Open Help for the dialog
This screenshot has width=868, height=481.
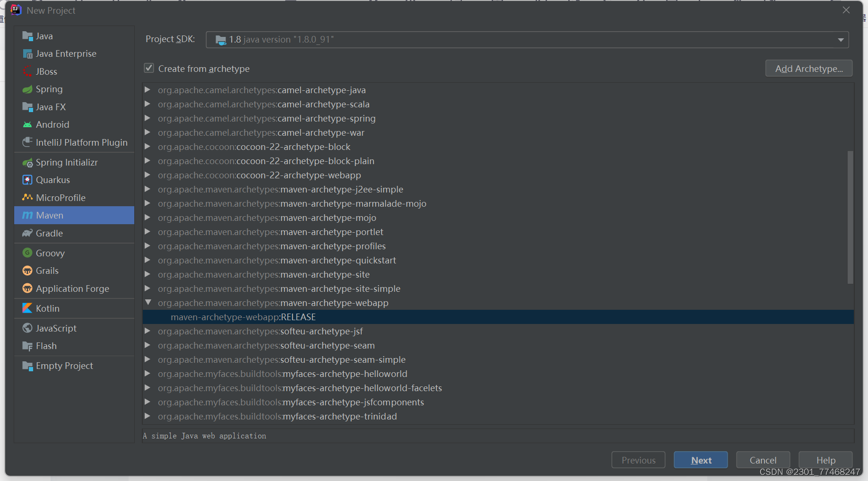tap(825, 460)
